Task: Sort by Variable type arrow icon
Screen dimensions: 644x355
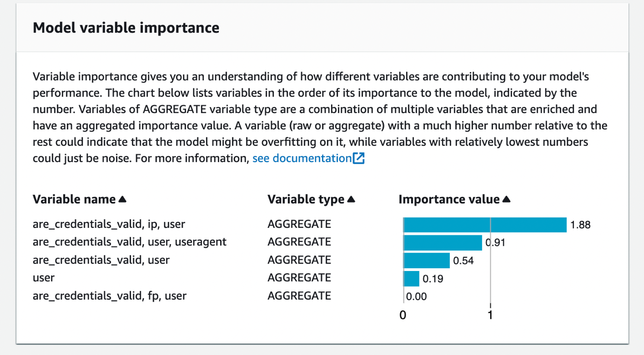Action: pyautogui.click(x=351, y=200)
